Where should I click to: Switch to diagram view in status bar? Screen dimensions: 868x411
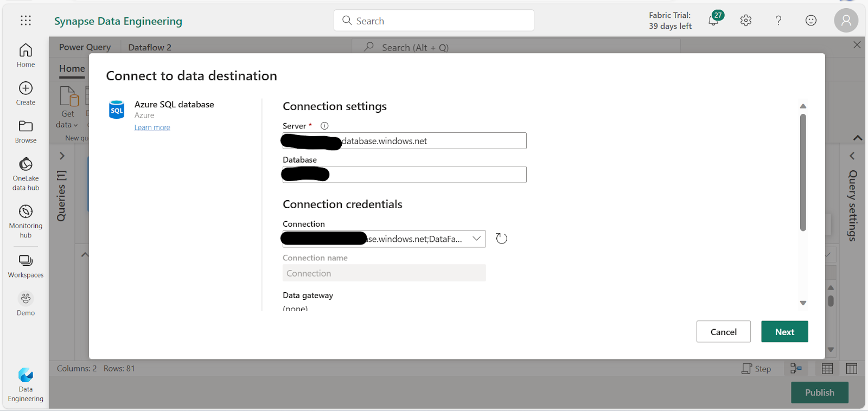tap(796, 369)
